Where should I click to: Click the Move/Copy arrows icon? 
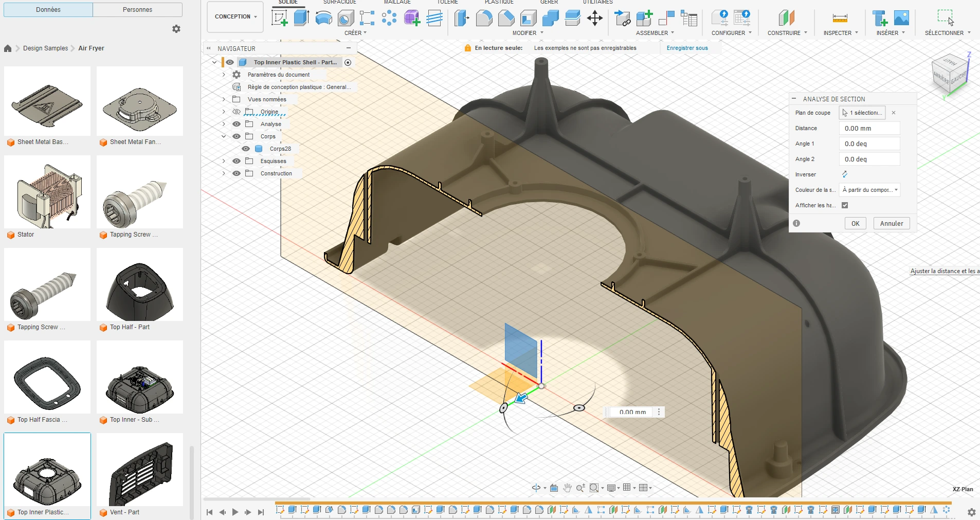pos(595,18)
